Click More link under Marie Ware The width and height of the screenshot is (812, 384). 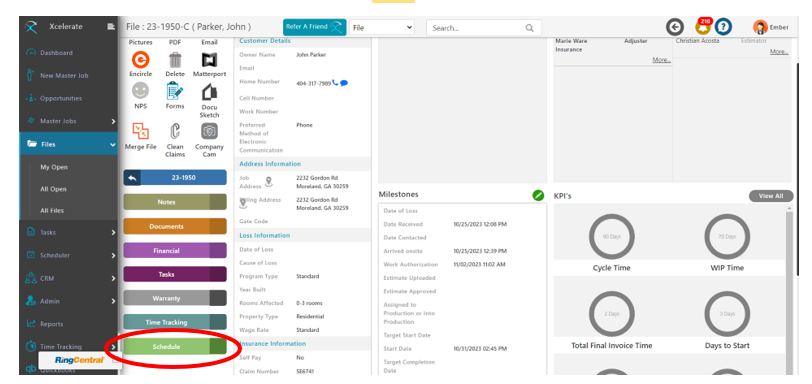661,60
